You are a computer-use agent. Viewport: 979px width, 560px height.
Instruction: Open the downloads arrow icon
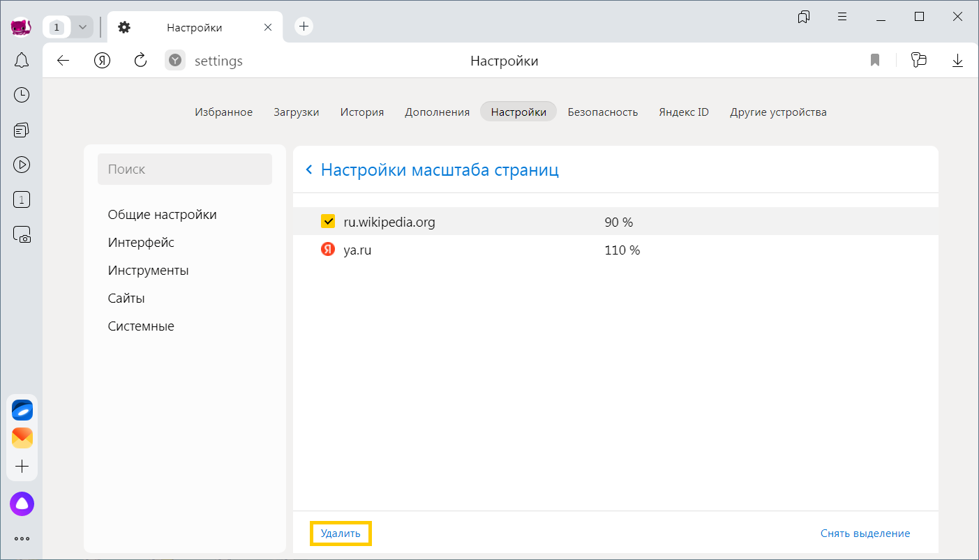957,61
